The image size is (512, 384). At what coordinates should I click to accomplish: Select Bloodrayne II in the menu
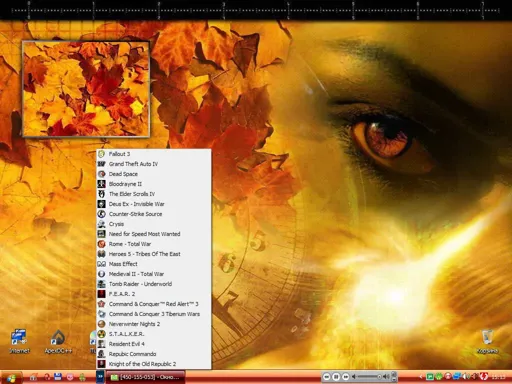coord(154,184)
